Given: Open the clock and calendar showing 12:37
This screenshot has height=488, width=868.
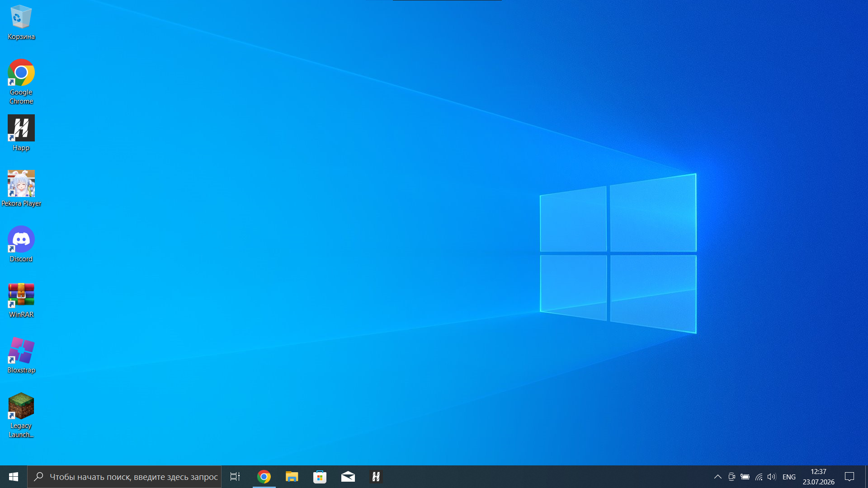Looking at the screenshot, I should [819, 477].
